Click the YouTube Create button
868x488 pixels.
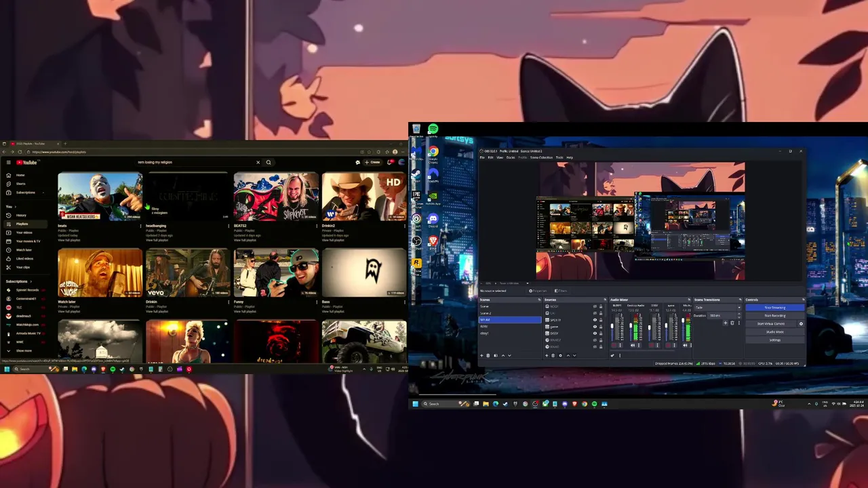pyautogui.click(x=372, y=162)
